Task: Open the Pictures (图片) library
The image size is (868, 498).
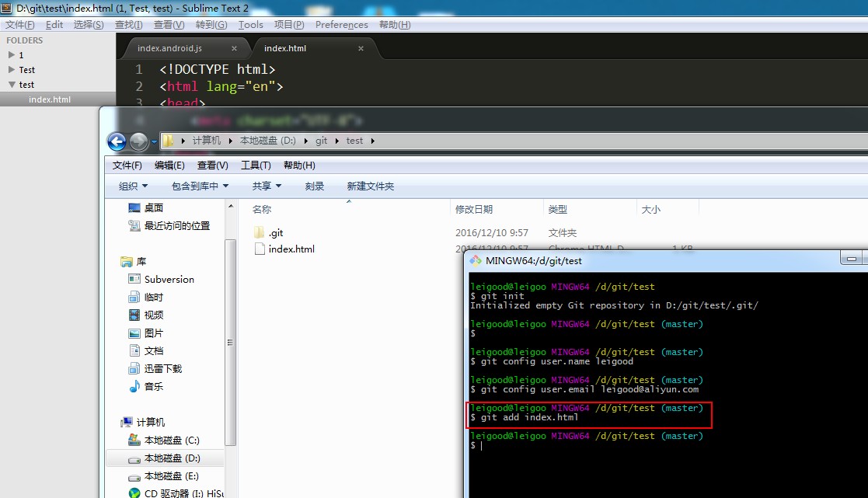Action: pos(146,333)
